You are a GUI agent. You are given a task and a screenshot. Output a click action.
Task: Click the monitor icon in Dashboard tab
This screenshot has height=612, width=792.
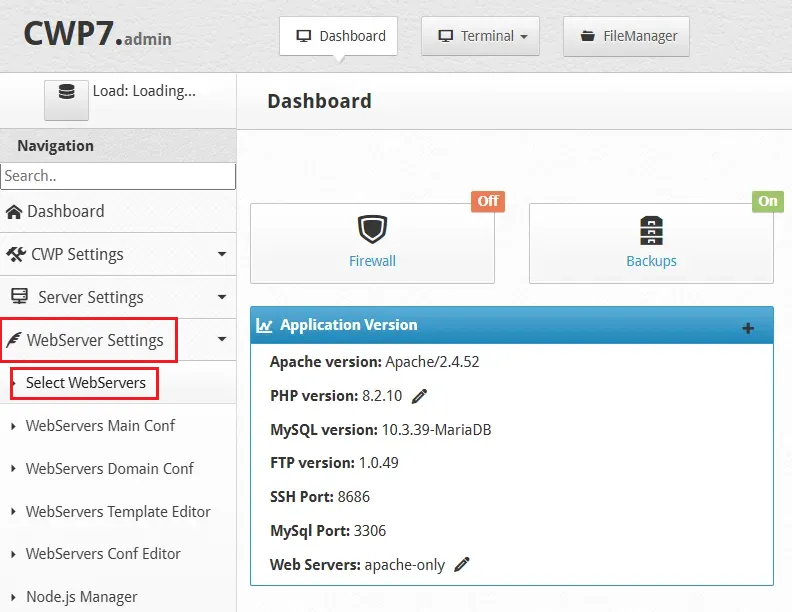click(x=304, y=36)
